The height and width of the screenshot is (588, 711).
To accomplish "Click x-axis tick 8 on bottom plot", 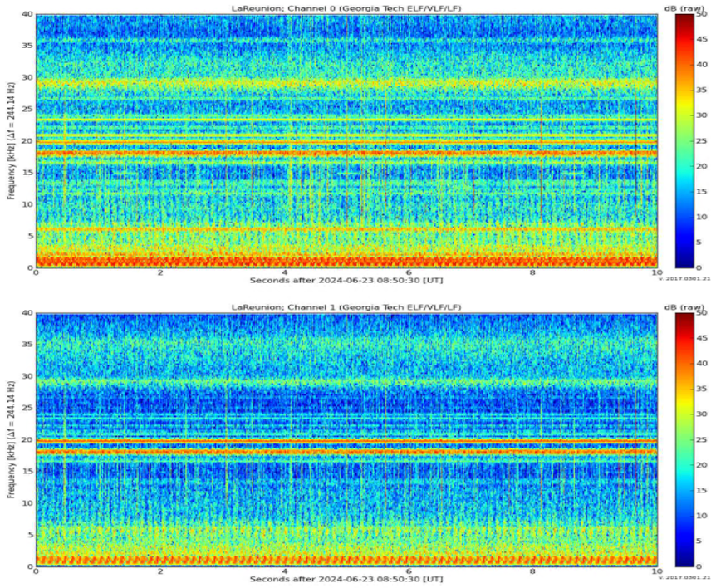I will (x=532, y=571).
